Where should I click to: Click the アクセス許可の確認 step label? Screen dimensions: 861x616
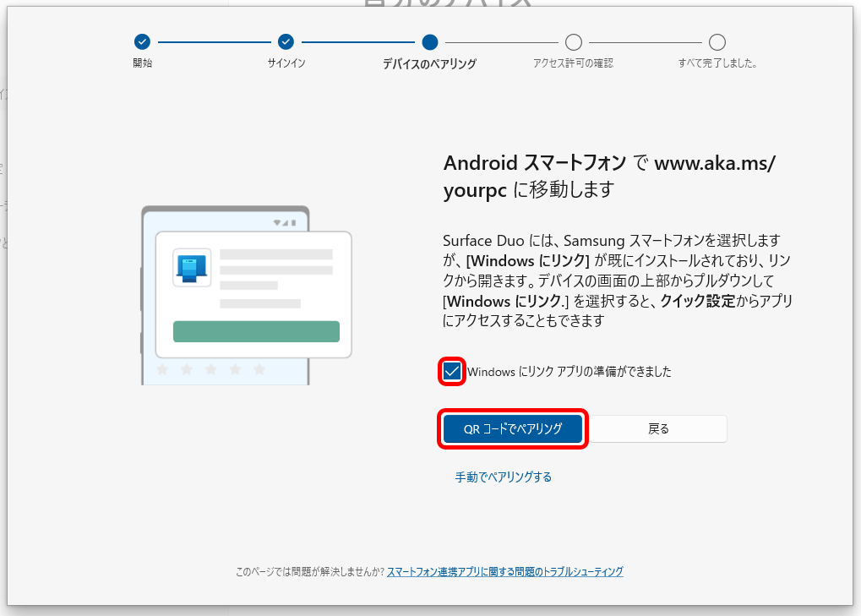pos(573,63)
